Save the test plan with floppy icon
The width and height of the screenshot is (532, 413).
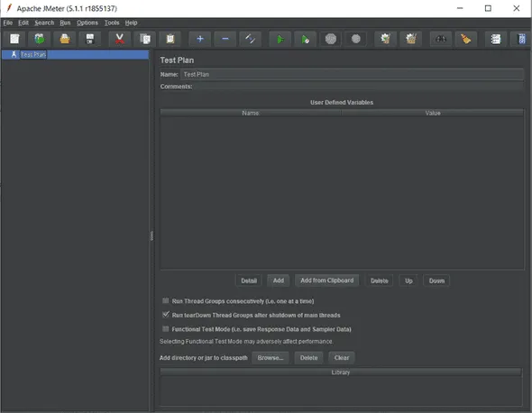(x=90, y=39)
